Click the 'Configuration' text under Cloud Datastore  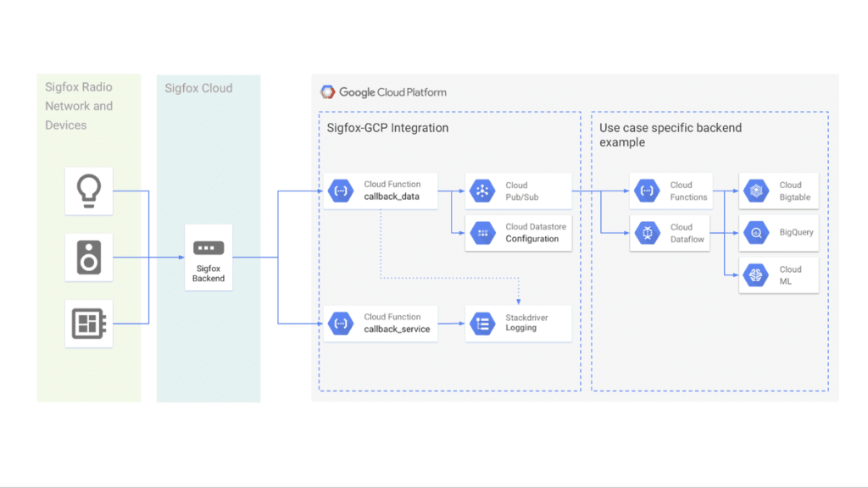pos(532,239)
